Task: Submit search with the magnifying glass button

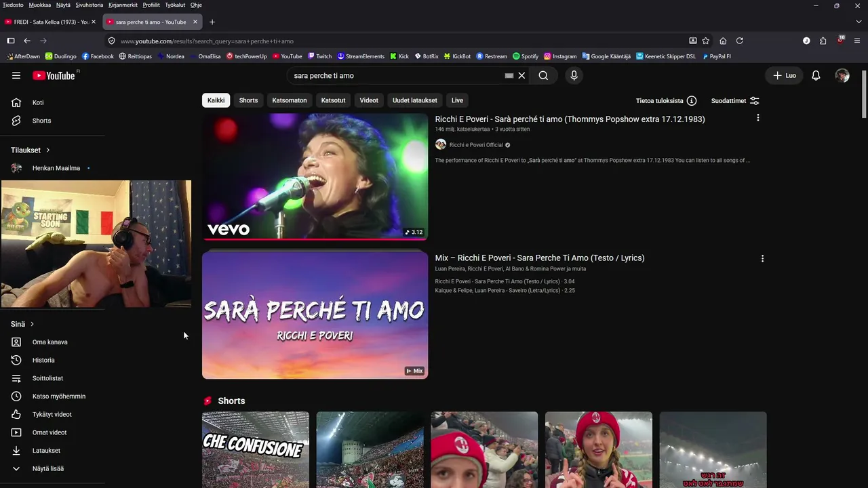Action: click(x=543, y=75)
